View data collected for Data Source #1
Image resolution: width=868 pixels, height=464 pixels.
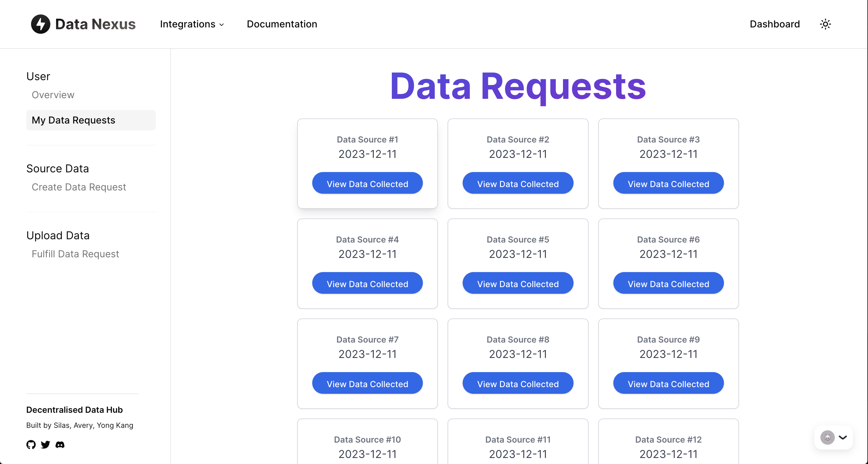click(x=367, y=183)
